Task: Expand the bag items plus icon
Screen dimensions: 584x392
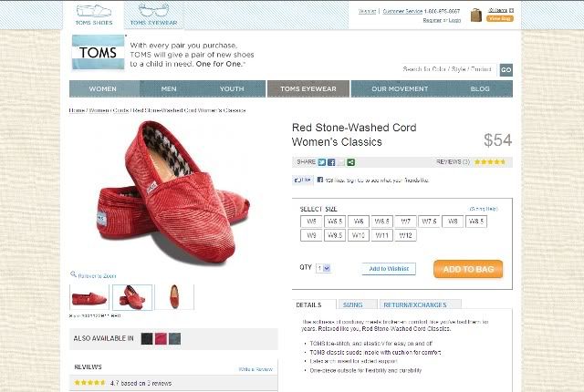Action: tap(511, 10)
